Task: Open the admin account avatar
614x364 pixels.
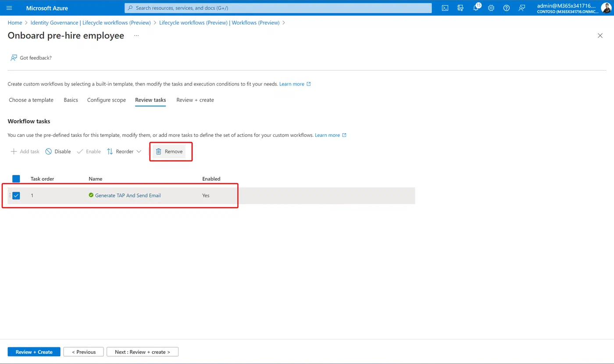Action: [x=606, y=8]
